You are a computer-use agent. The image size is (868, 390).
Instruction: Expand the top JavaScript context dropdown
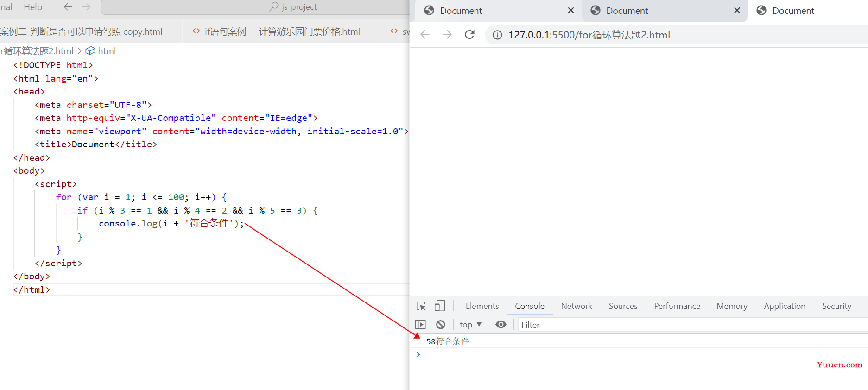[470, 325]
